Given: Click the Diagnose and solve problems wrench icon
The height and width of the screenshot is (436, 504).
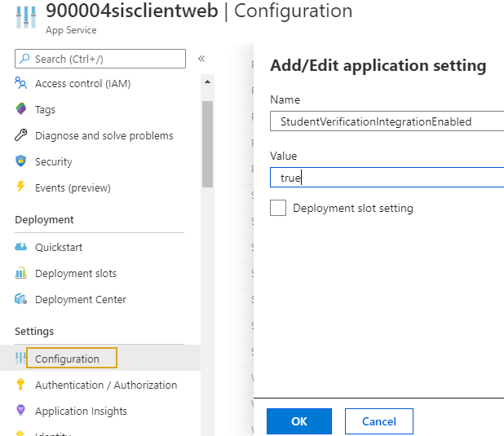Looking at the screenshot, I should tap(21, 135).
